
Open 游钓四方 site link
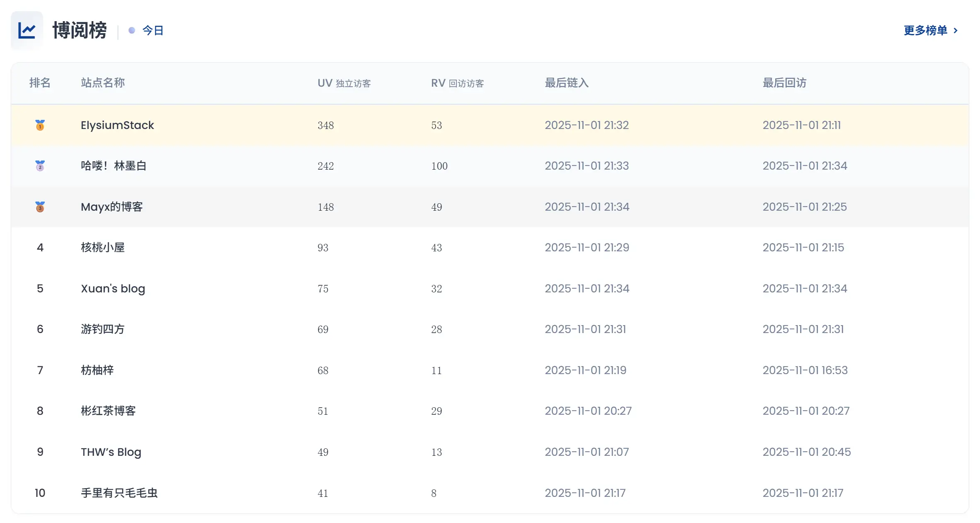click(x=102, y=329)
